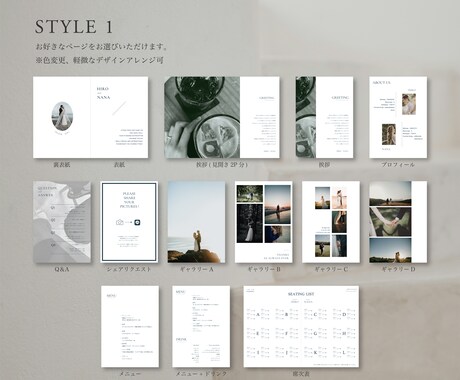460x380 pixels.
Task: Select the oval couple photo on the back cover
Action: coord(62,116)
